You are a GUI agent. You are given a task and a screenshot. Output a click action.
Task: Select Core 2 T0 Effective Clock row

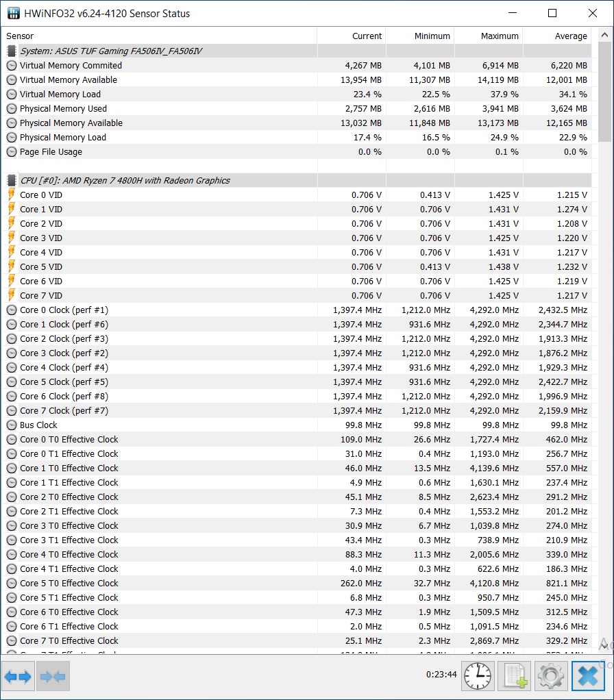(x=298, y=497)
